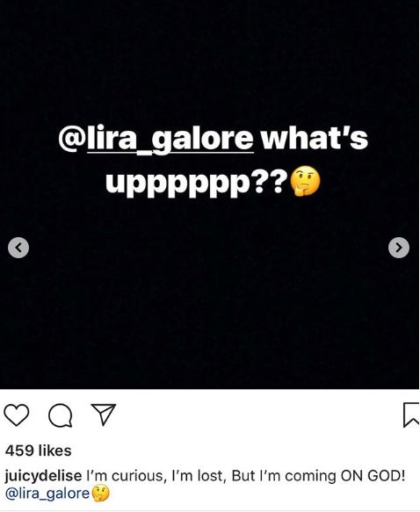Visit the juicydelise profile from the caption
This screenshot has width=420, height=512.
[43, 476]
